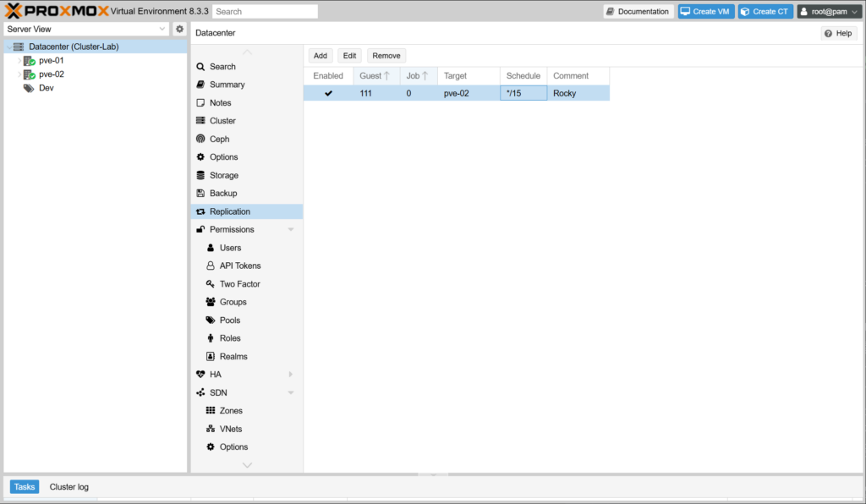Click the Ceph icon in sidebar
866x504 pixels.
coord(200,139)
